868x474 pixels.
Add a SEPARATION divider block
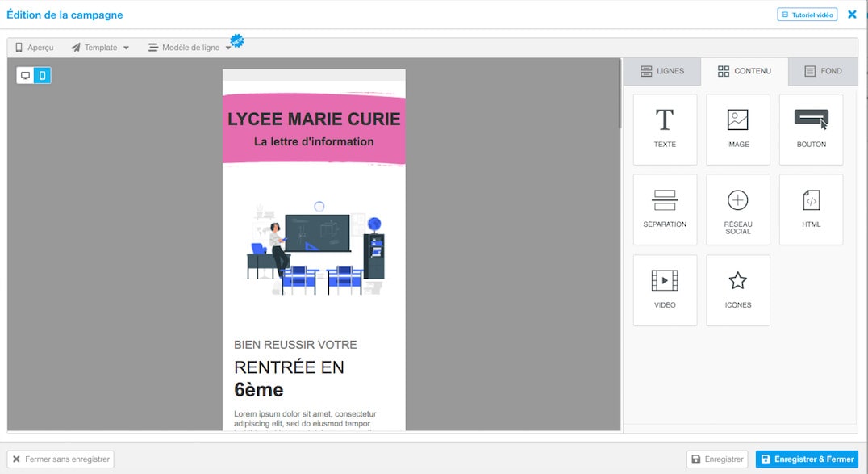point(665,209)
